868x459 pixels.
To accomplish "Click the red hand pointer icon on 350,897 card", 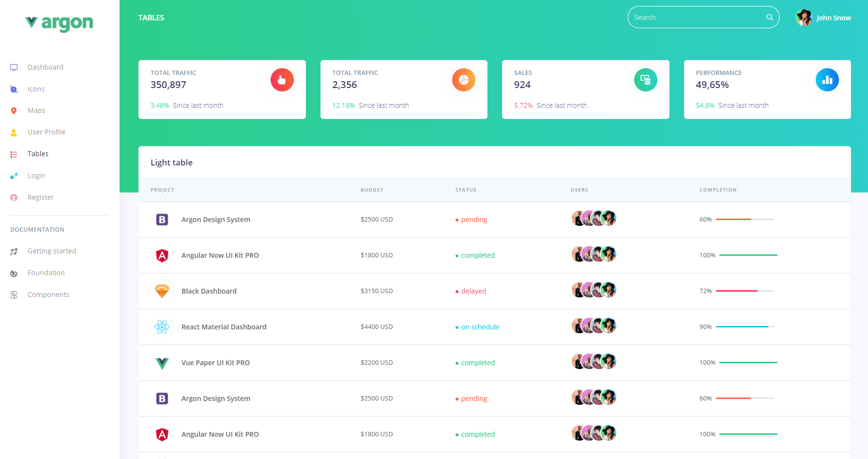I will (282, 80).
